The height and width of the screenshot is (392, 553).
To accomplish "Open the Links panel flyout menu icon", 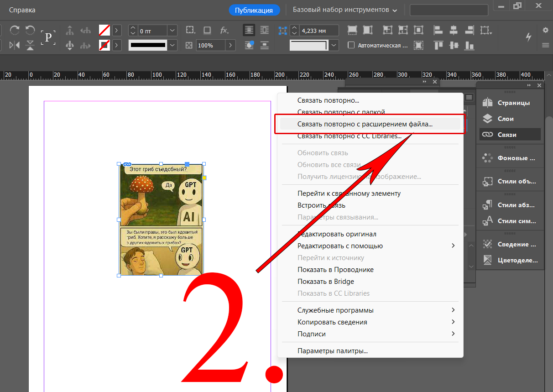I will point(469,97).
